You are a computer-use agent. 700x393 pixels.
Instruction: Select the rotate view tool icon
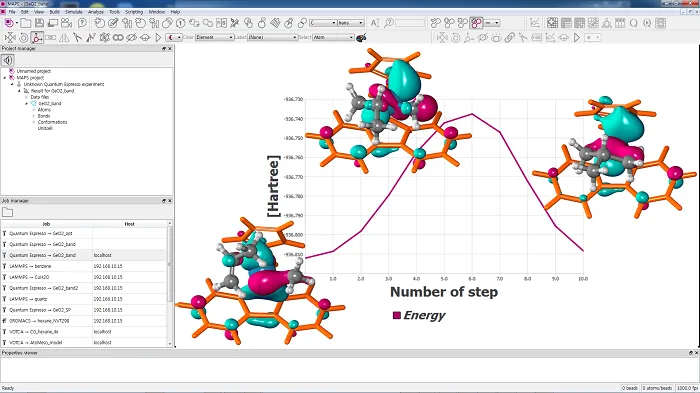pos(24,38)
